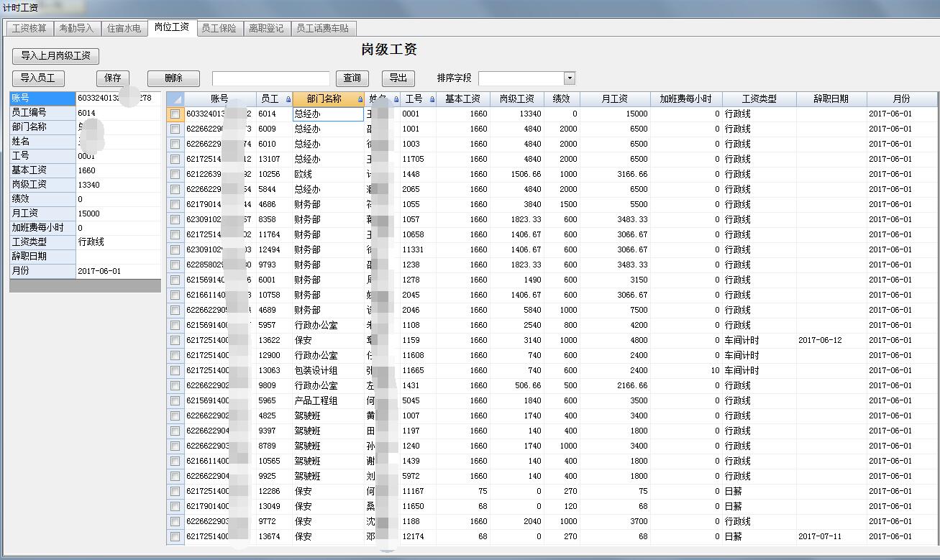
Task: Open the 员工保险 tab
Action: pos(219,29)
